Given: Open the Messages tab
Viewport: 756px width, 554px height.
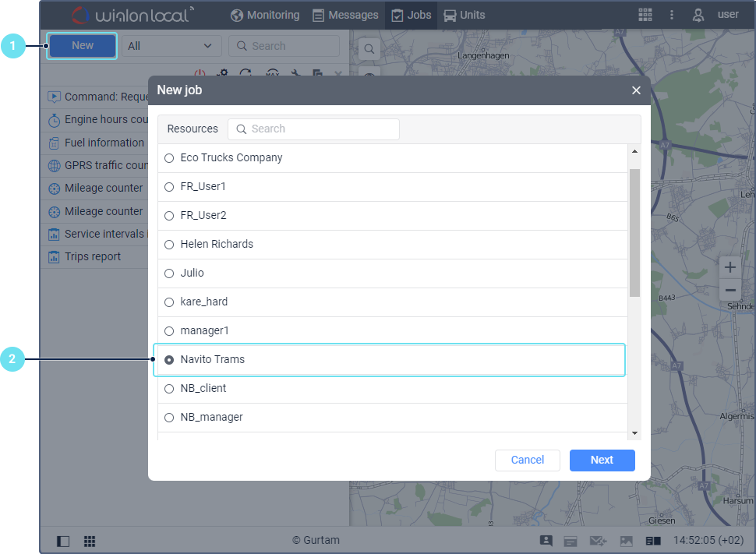Looking at the screenshot, I should (x=345, y=15).
